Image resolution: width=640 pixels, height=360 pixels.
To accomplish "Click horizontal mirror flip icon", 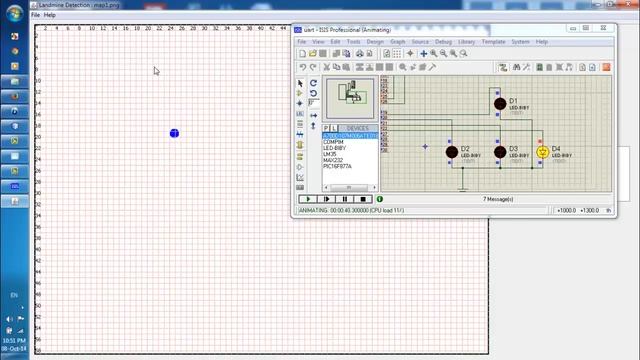I will point(313,116).
